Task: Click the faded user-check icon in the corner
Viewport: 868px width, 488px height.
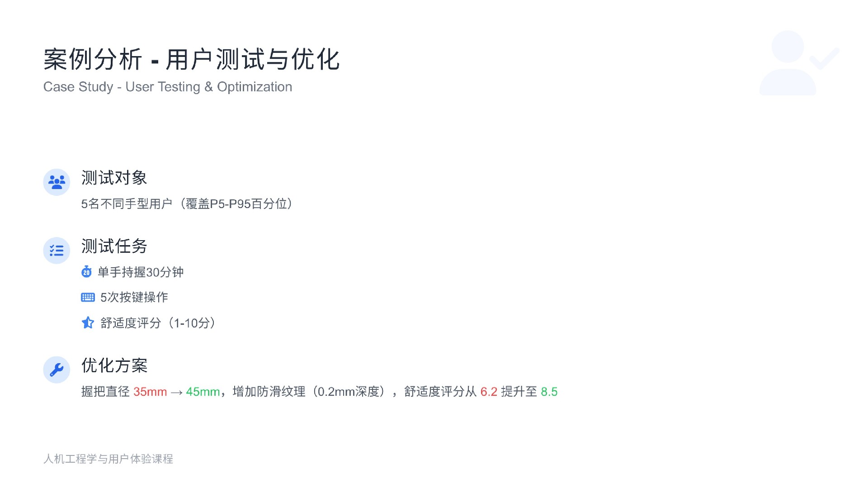Action: 798,63
